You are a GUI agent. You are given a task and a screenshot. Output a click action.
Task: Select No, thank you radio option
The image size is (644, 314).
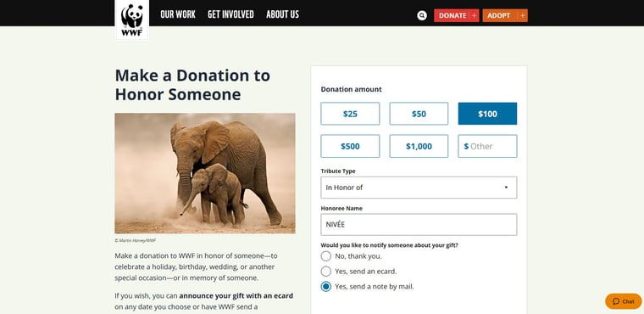pos(325,256)
